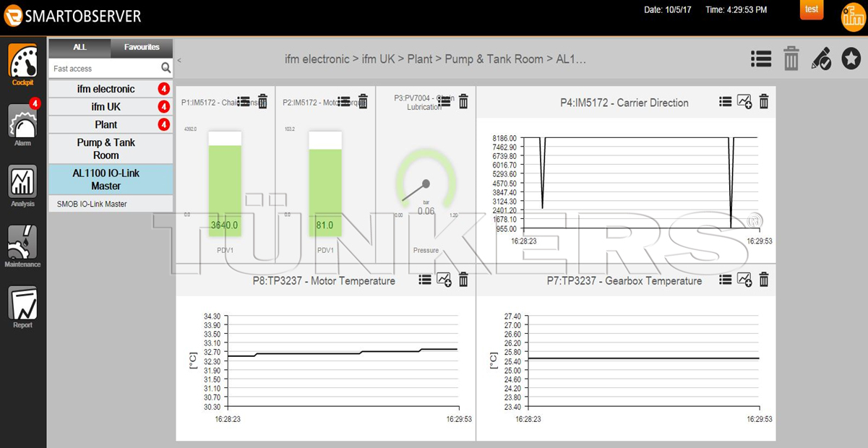Screen dimensions: 868x448
Task: Click the alarm badge on ifm UK
Action: tap(164, 107)
